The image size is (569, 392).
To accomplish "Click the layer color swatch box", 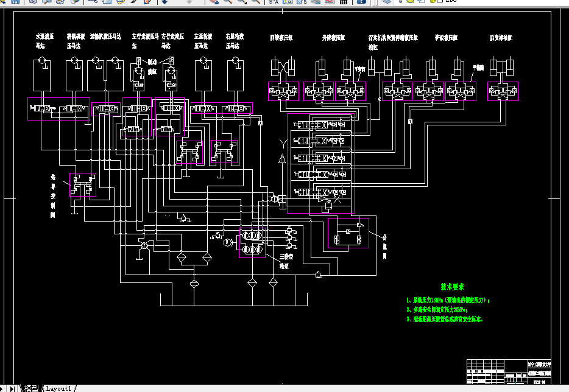I will [440, 1].
